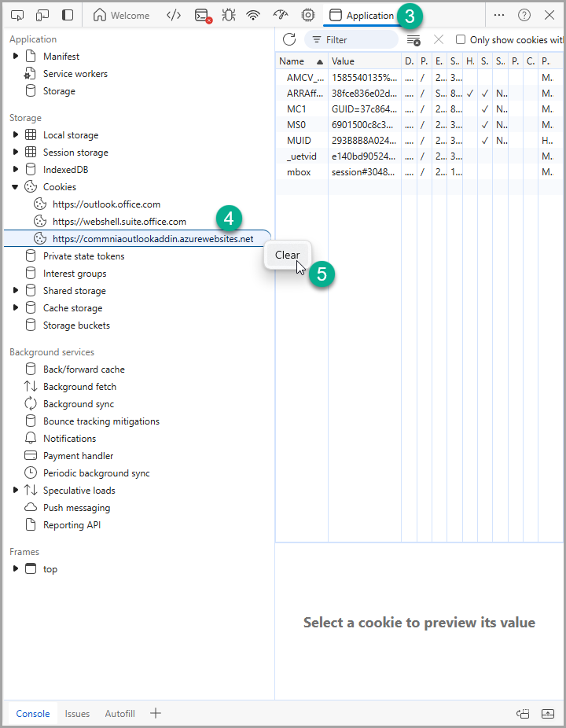
Task: Expand Shared storage
Action: point(15,291)
